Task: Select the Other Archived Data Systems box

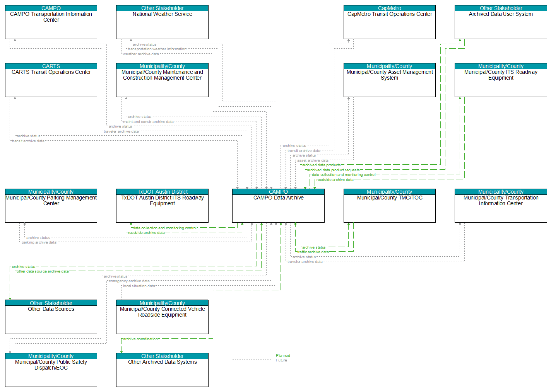Action: point(162,370)
